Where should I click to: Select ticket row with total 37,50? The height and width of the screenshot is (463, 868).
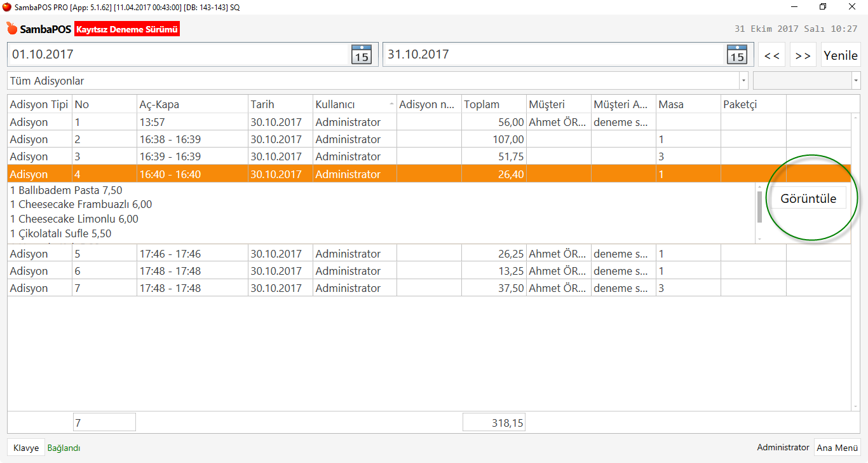tap(429, 288)
